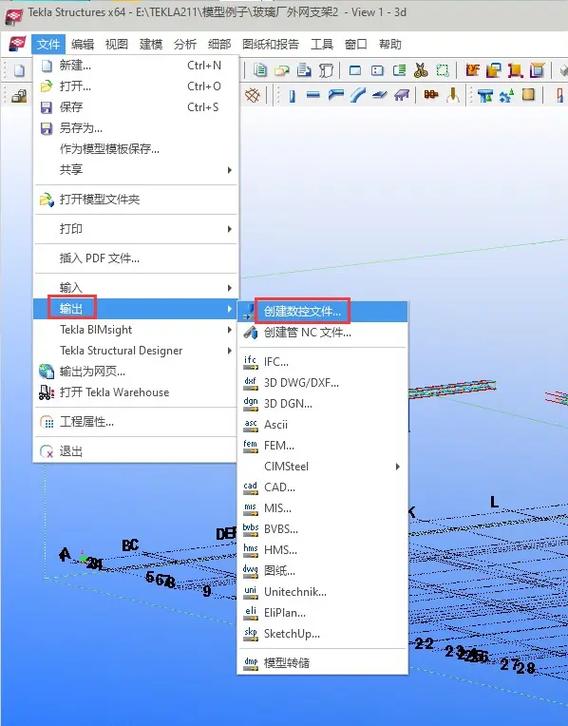
Task: Select the bolt creation tool
Action: [x=431, y=95]
